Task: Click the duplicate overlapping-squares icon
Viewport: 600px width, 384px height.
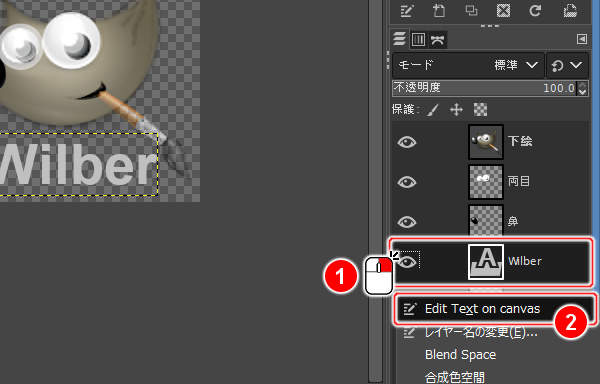Action: 471,10
